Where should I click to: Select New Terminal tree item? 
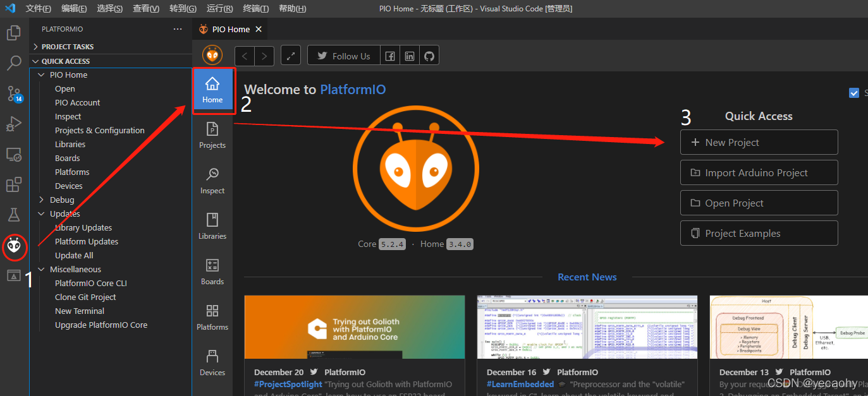click(80, 311)
